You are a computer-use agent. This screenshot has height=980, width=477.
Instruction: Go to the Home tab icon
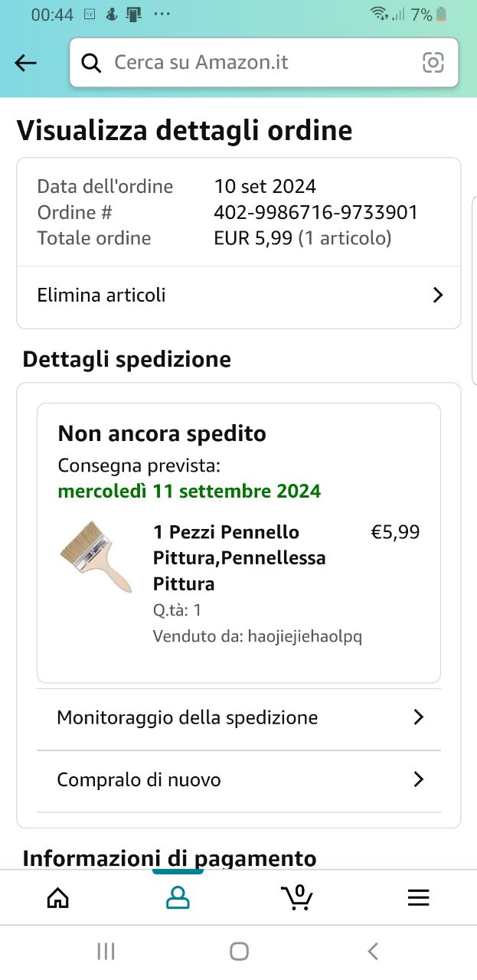click(58, 897)
